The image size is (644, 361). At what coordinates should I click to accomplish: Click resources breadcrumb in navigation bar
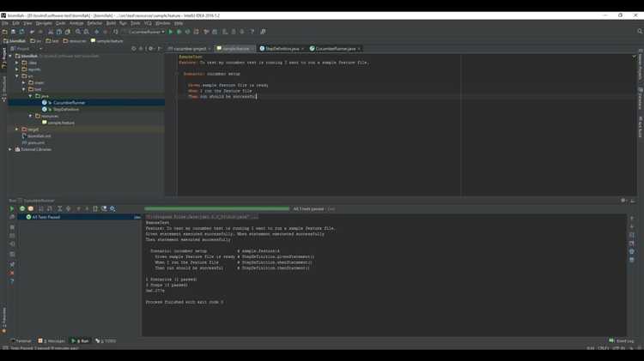click(x=75, y=41)
